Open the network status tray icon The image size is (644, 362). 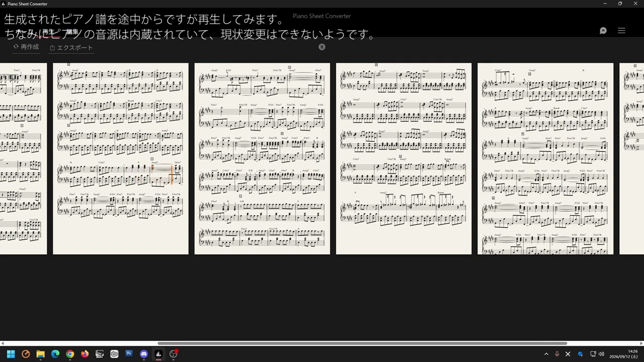coord(593,354)
